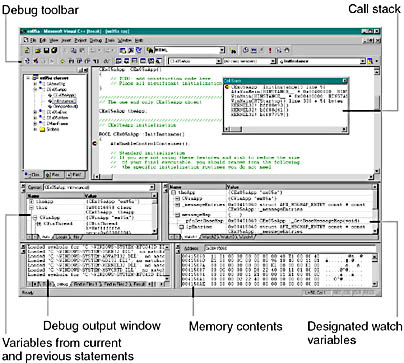Open the Context dropdown in the Variables window
Image resolution: width=404 pixels, height=363 pixels.
pyautogui.click(x=152, y=187)
